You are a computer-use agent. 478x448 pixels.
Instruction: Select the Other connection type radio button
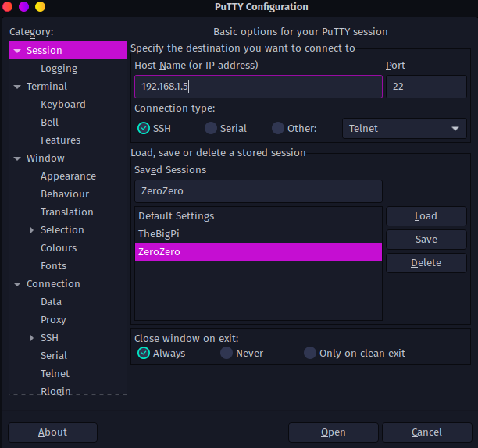pyautogui.click(x=278, y=128)
